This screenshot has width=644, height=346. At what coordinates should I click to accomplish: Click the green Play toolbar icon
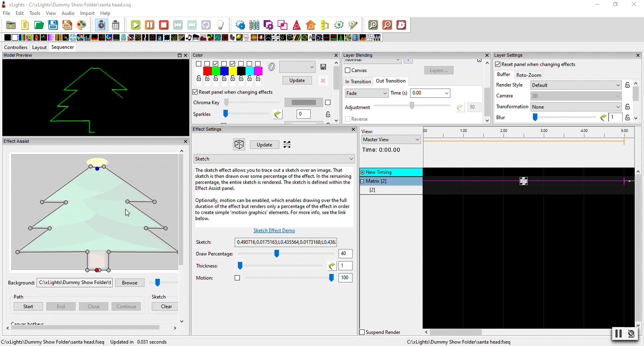click(x=136, y=25)
